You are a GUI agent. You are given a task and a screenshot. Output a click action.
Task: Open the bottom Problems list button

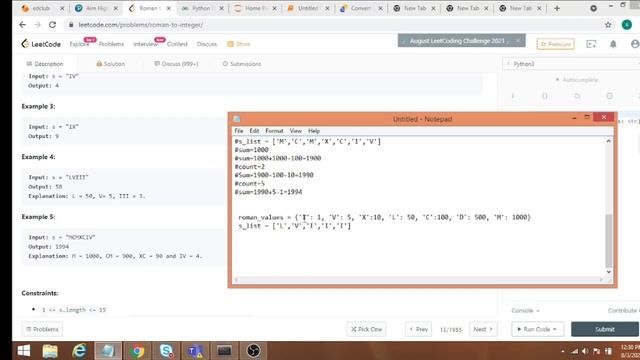pyautogui.click(x=42, y=329)
